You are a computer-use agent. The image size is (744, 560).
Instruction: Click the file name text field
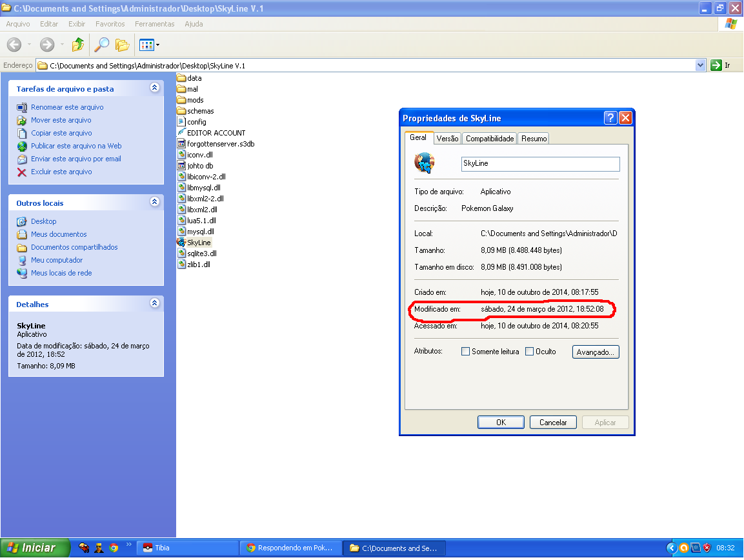point(540,164)
